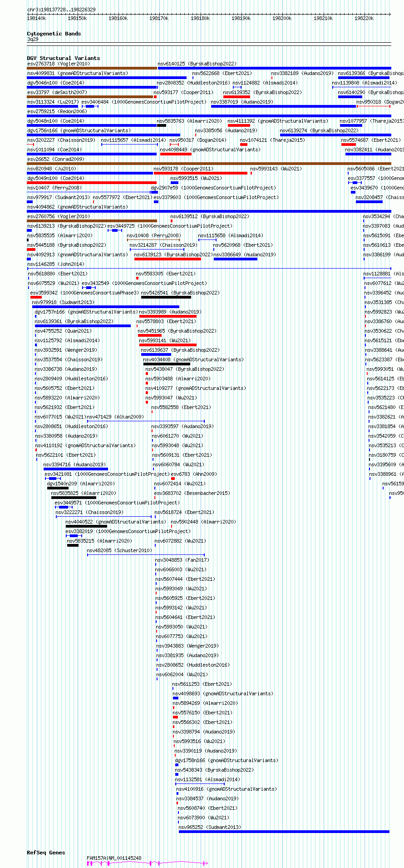Select nsv4099831 gnomADStructuralVariants label
This screenshot has height=868, width=404.
pyautogui.click(x=78, y=73)
